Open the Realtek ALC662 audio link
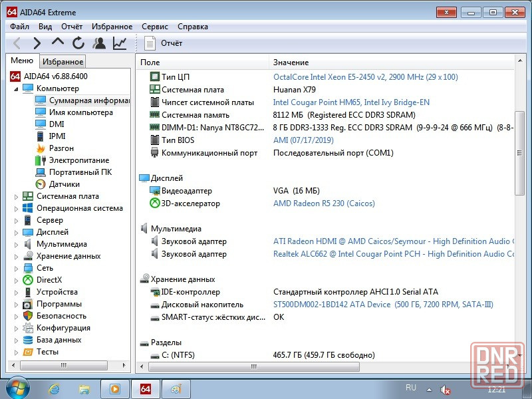Screen dimensions: 532x399 click(394, 254)
